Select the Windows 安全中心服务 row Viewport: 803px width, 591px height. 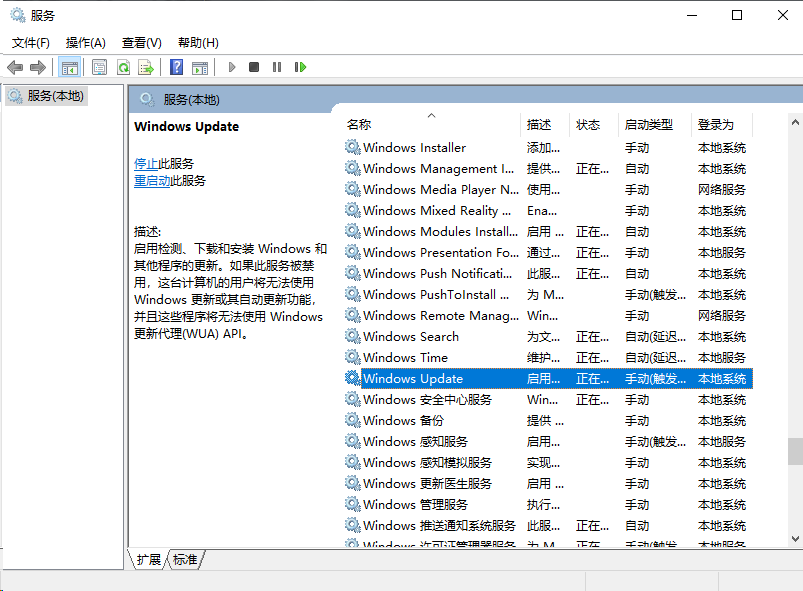tap(548, 399)
